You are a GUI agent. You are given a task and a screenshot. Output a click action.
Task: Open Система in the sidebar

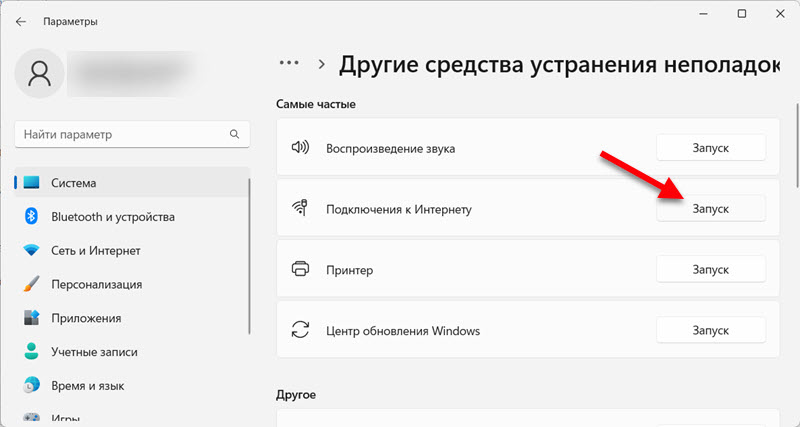pos(132,183)
